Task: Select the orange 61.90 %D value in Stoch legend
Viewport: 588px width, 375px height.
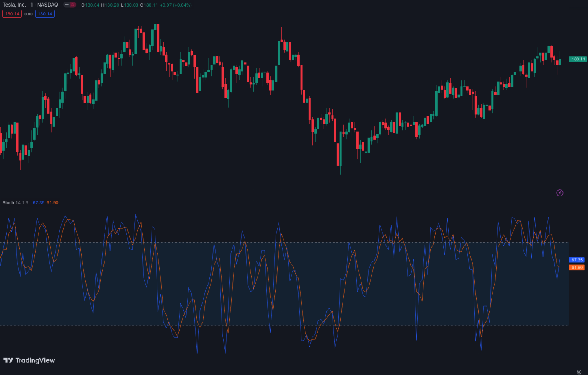Action: click(x=52, y=202)
